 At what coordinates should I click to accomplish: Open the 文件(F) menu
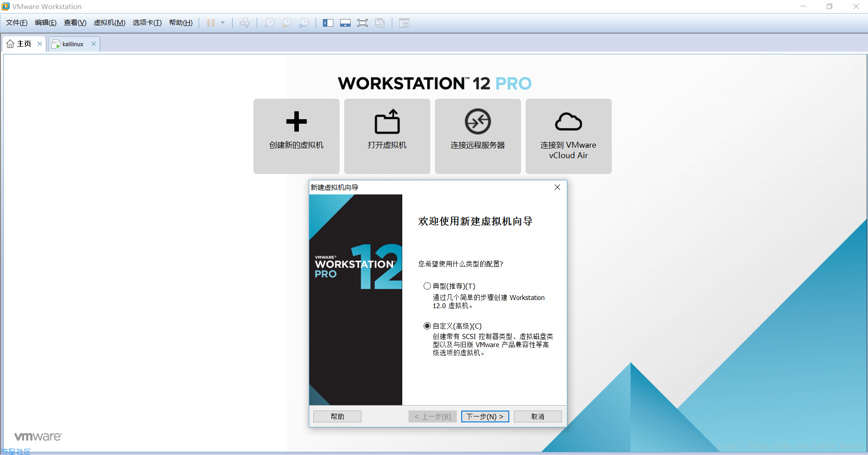pyautogui.click(x=16, y=23)
